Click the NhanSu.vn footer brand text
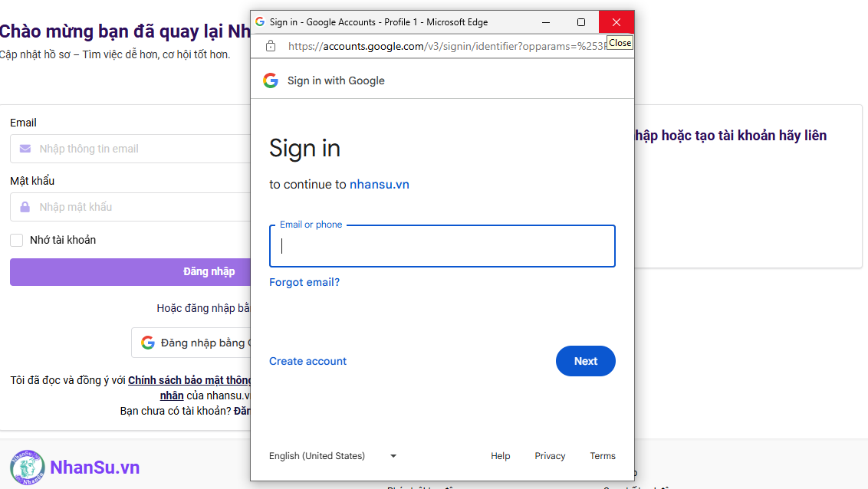The height and width of the screenshot is (489, 868). 94,468
